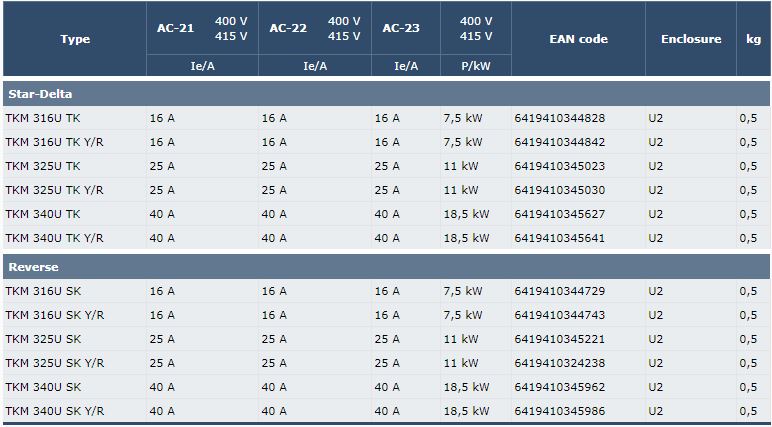Viewport: 772px width, 427px height.
Task: Click EAN code 6419410345962
Action: tap(559, 387)
